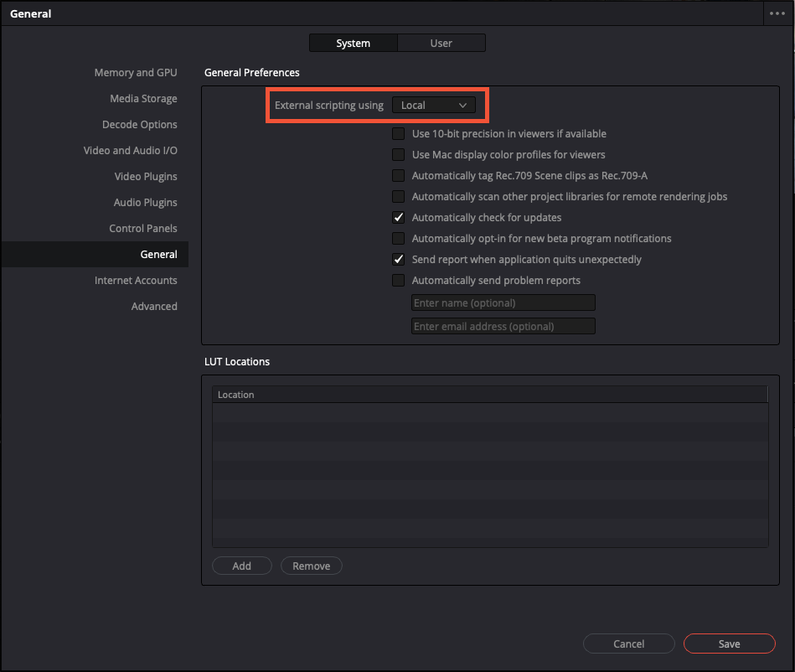Open the Media Storage settings page
Image resolution: width=795 pixels, height=672 pixels.
coord(143,98)
